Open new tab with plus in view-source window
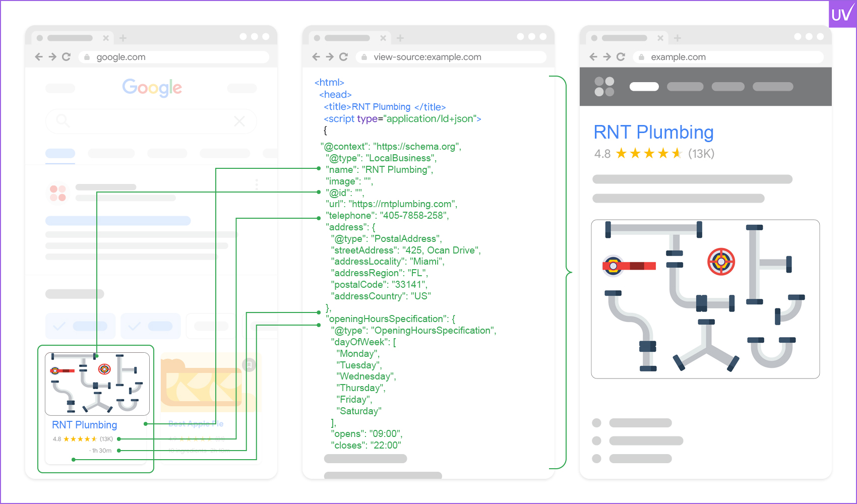 tap(400, 38)
